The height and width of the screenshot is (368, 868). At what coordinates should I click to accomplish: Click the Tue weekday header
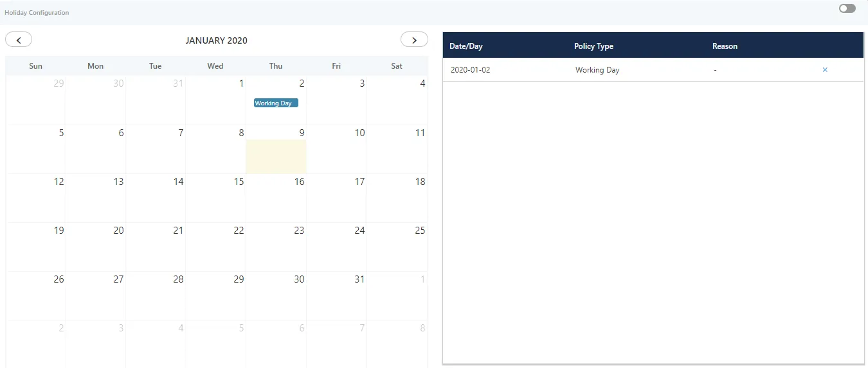tap(156, 66)
